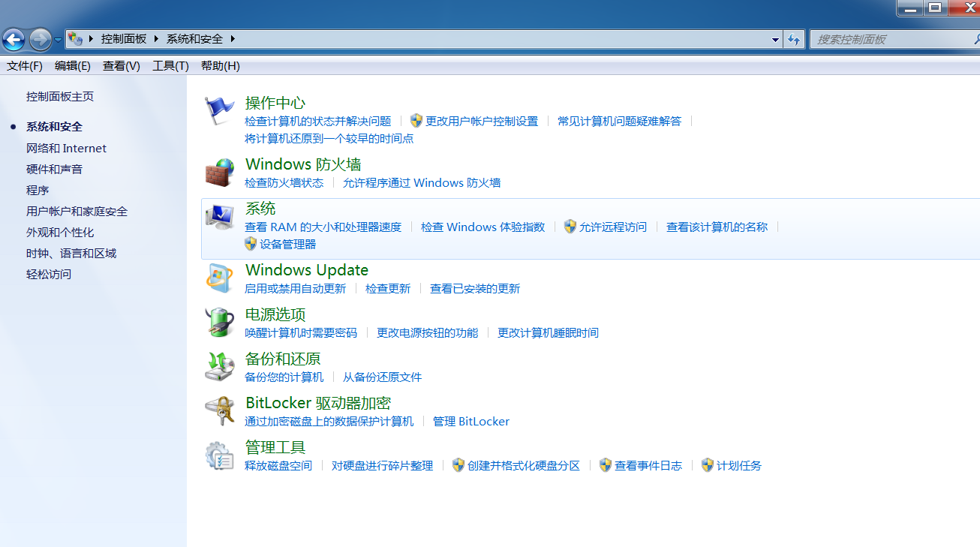Click 更改计算机睡眠时间 link
This screenshot has width=980, height=547.
coord(549,333)
